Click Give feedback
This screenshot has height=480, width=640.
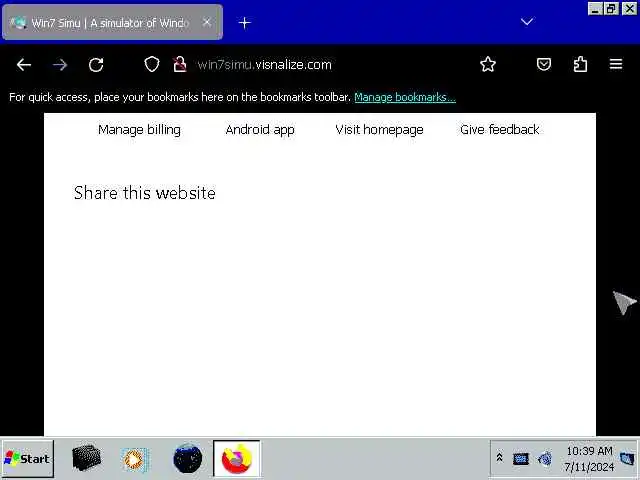pyautogui.click(x=500, y=130)
